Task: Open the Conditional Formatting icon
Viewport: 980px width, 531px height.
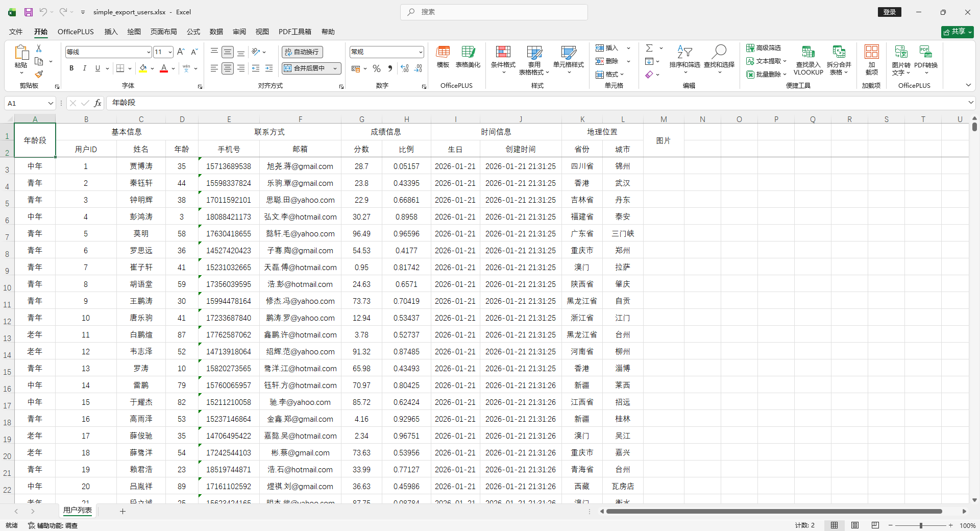Action: [503, 53]
